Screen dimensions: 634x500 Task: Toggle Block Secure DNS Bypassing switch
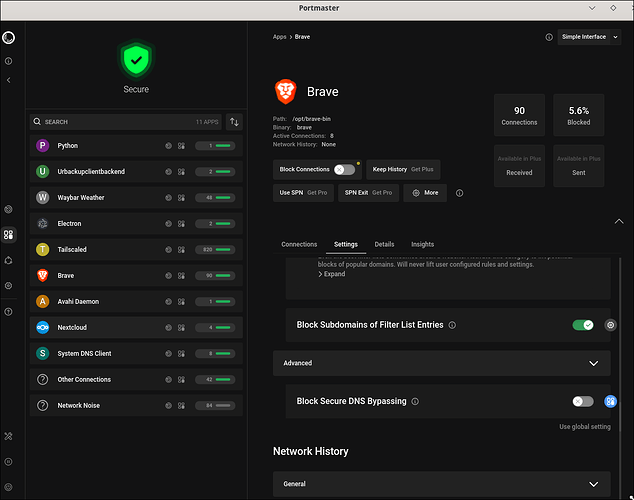click(x=583, y=401)
